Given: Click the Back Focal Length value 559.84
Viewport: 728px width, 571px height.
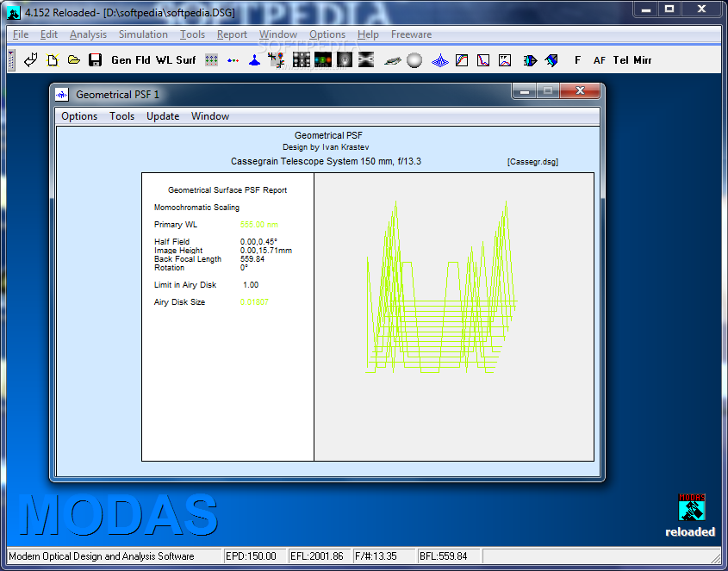Looking at the screenshot, I should pyautogui.click(x=252, y=259).
